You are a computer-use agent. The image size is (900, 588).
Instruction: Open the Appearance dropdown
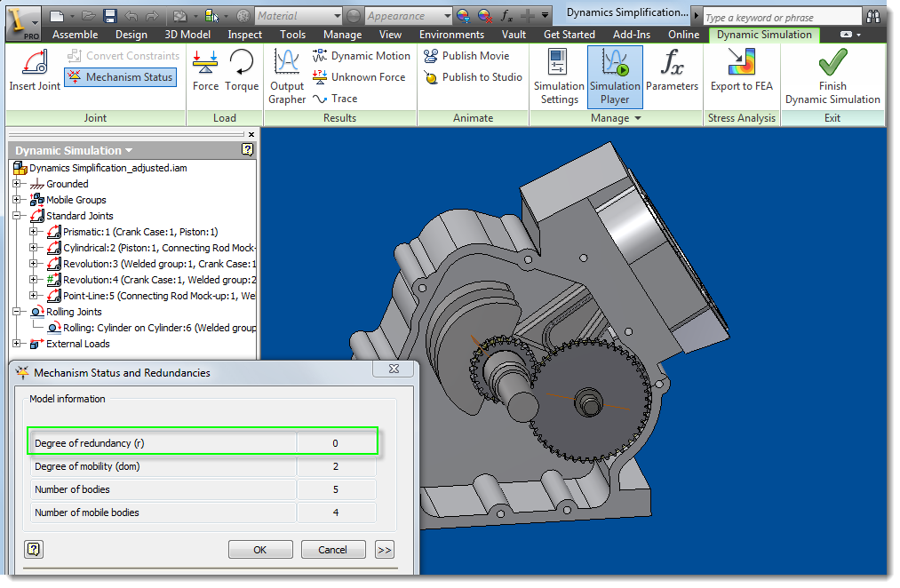tap(408, 16)
